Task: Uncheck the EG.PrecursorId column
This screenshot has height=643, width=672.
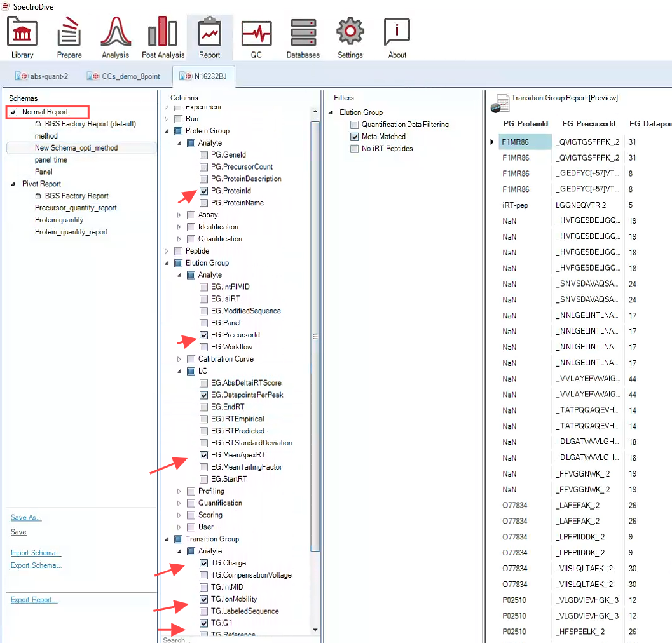Action: [204, 335]
